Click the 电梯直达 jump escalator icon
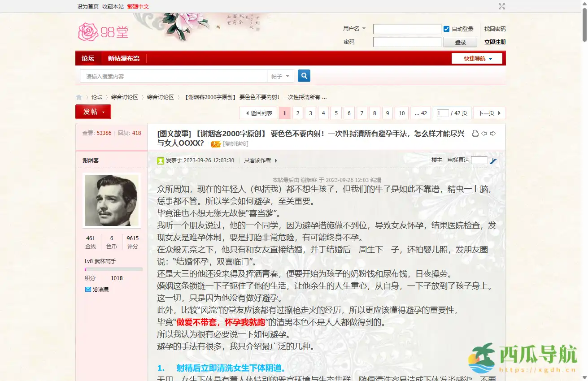Screen dimensions: 588x381 [x=493, y=161]
